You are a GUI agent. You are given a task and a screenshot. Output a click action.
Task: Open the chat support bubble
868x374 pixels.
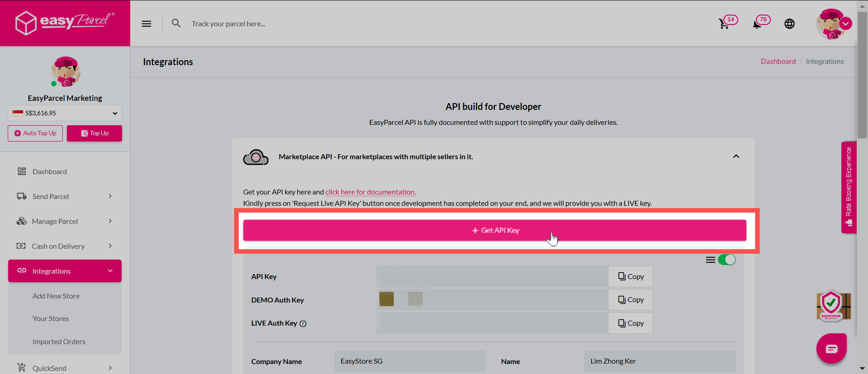pos(831,349)
